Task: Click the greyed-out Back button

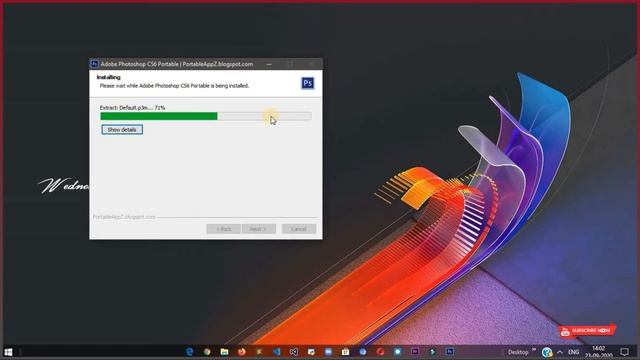Action: pyautogui.click(x=223, y=229)
